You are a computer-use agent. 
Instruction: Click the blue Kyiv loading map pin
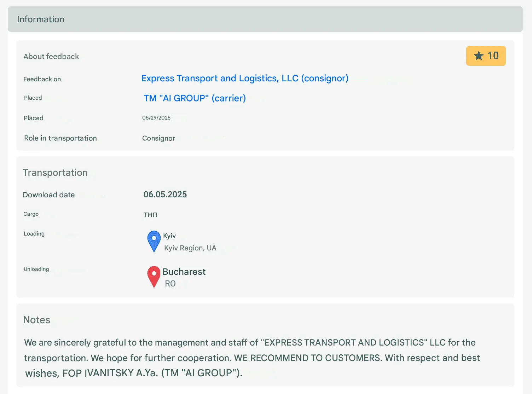point(154,242)
